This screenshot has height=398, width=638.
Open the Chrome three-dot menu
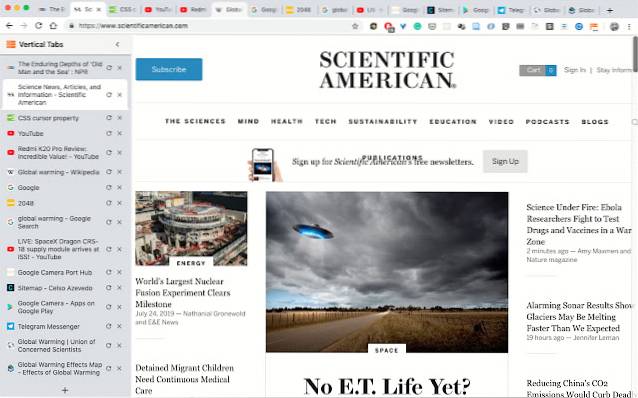coord(629,26)
